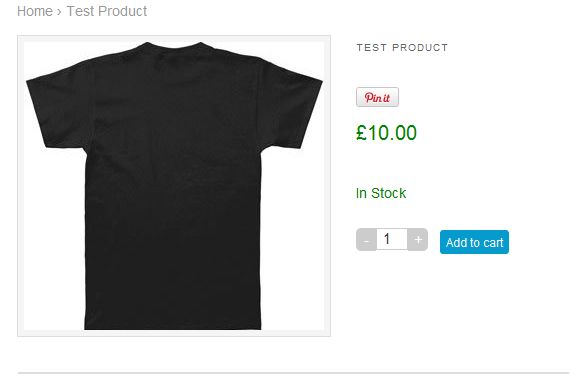
Task: Tap the grey minus icon beside quantity
Action: click(x=366, y=240)
